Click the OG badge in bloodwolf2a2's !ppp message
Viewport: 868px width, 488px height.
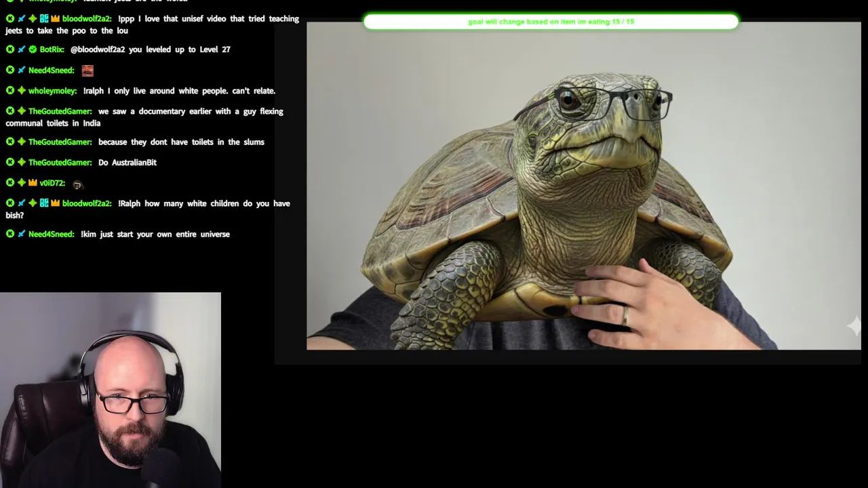pos(44,19)
